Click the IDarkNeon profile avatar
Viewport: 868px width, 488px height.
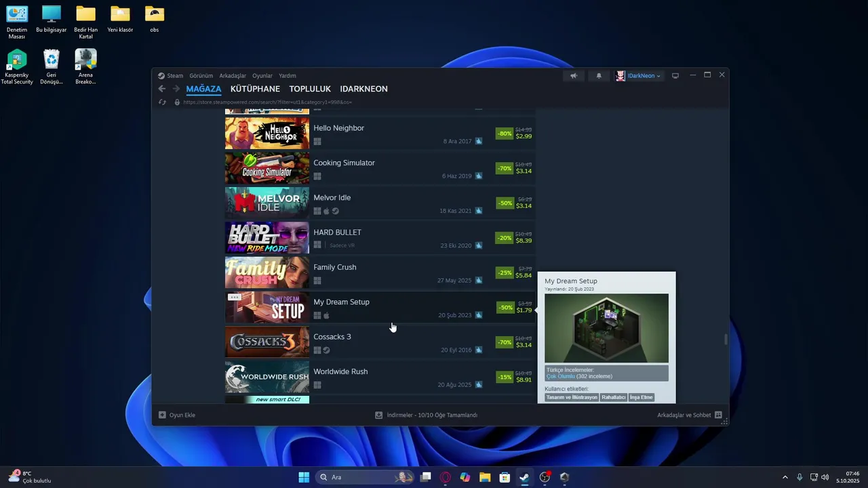point(620,76)
